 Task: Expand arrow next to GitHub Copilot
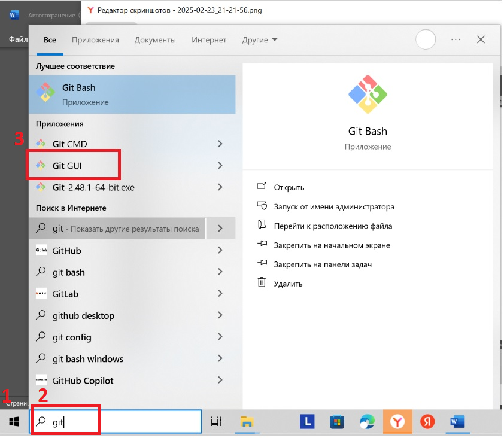click(220, 380)
